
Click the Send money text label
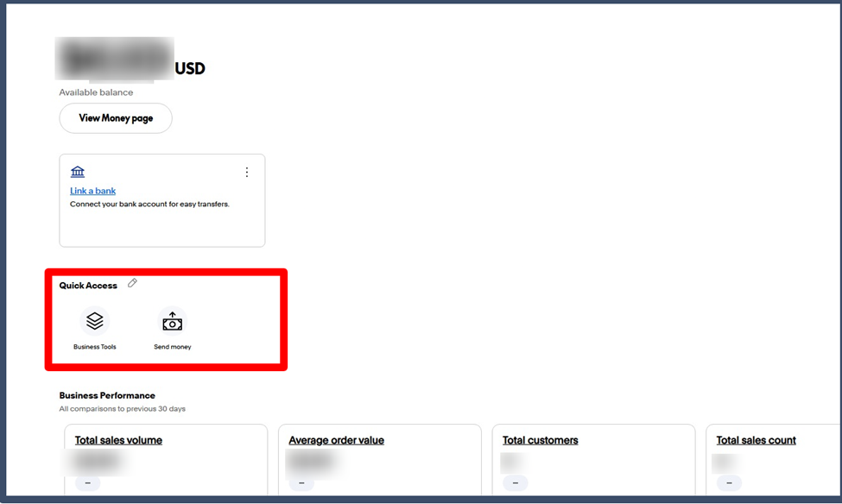(173, 347)
